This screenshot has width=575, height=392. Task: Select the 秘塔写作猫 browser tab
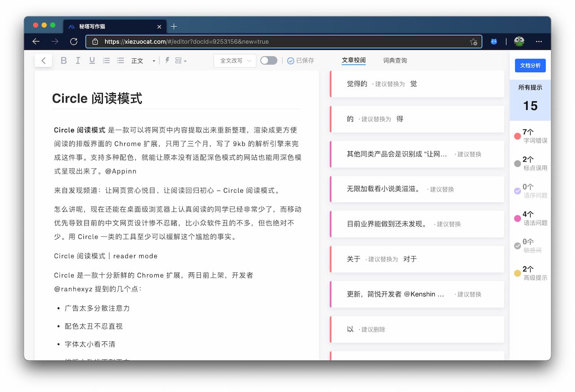(x=115, y=26)
